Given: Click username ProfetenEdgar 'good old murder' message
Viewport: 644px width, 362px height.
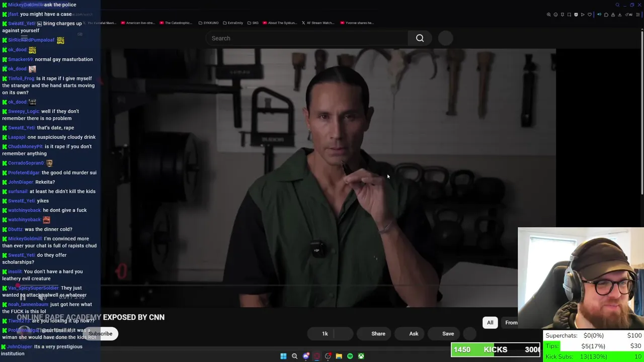Looking at the screenshot, I should tap(24, 172).
